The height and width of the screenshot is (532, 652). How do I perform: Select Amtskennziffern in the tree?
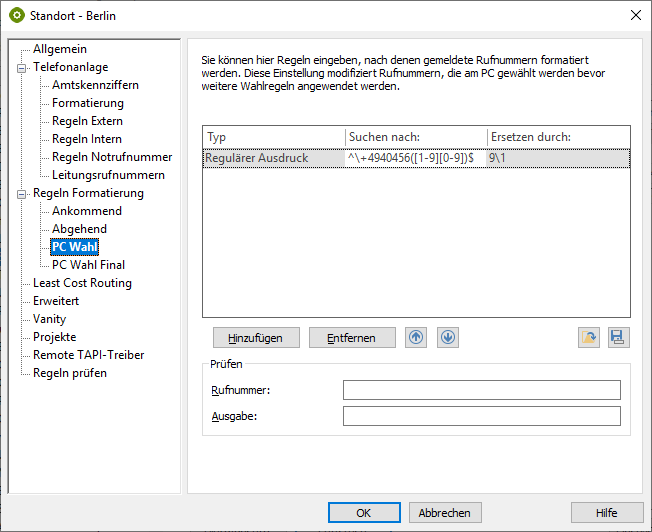[x=95, y=85]
